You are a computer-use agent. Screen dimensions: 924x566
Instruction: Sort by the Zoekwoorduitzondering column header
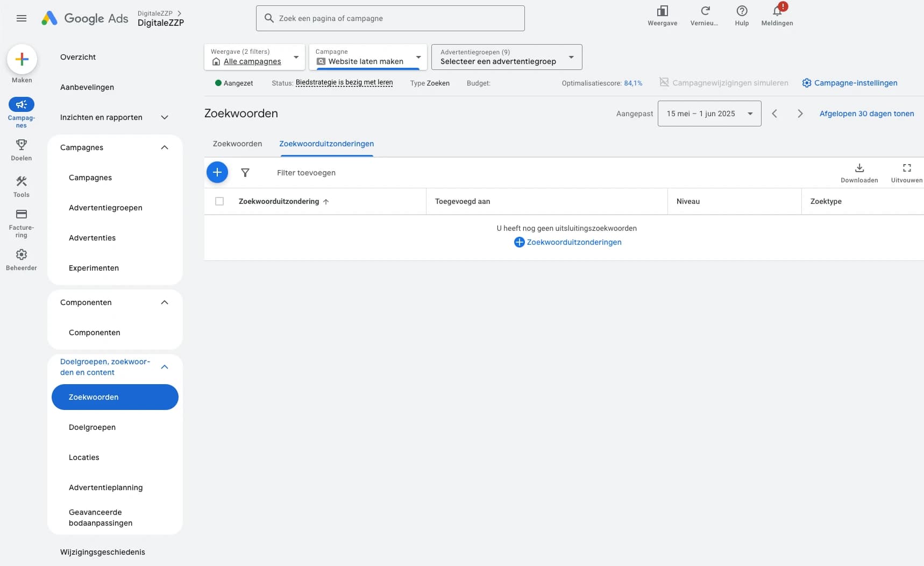(x=283, y=201)
